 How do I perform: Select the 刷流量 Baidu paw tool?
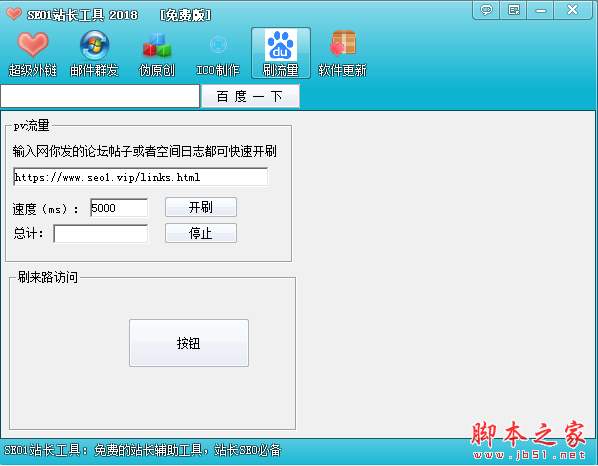(281, 53)
